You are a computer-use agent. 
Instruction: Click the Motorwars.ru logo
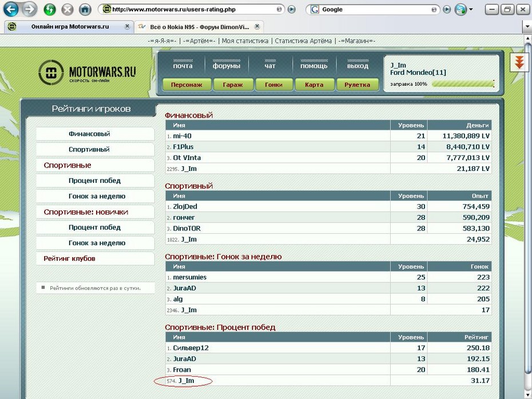pos(87,72)
